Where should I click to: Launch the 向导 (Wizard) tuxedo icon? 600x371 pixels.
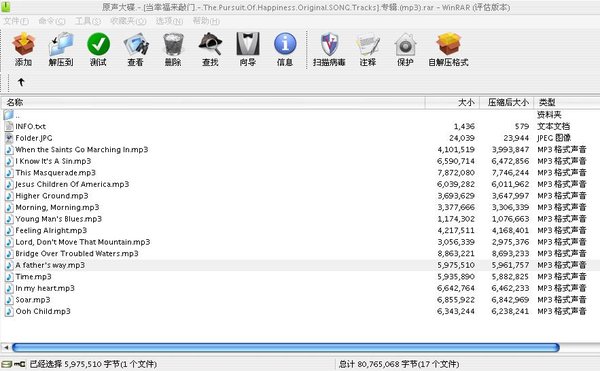coord(248,44)
